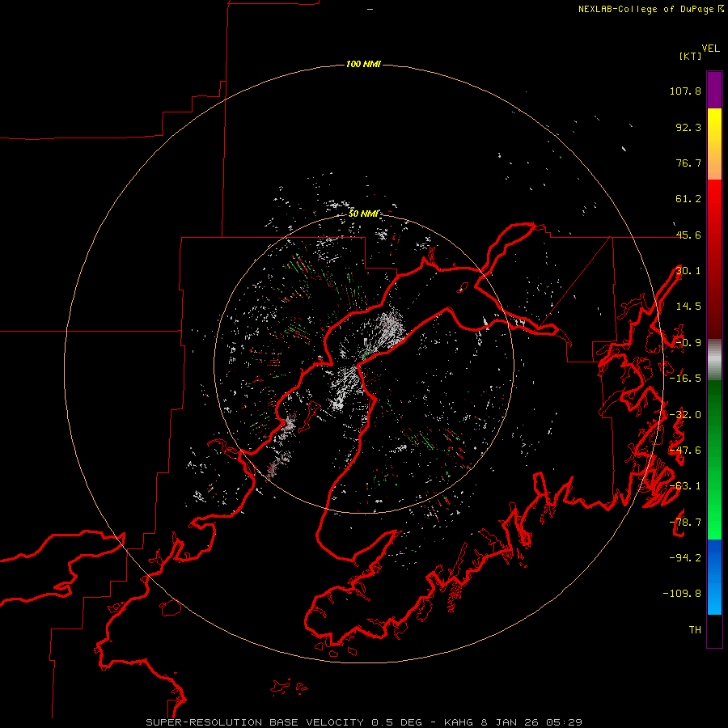This screenshot has width=728, height=728.
Task: Click the -47.6 legend value
Action: 685,451
